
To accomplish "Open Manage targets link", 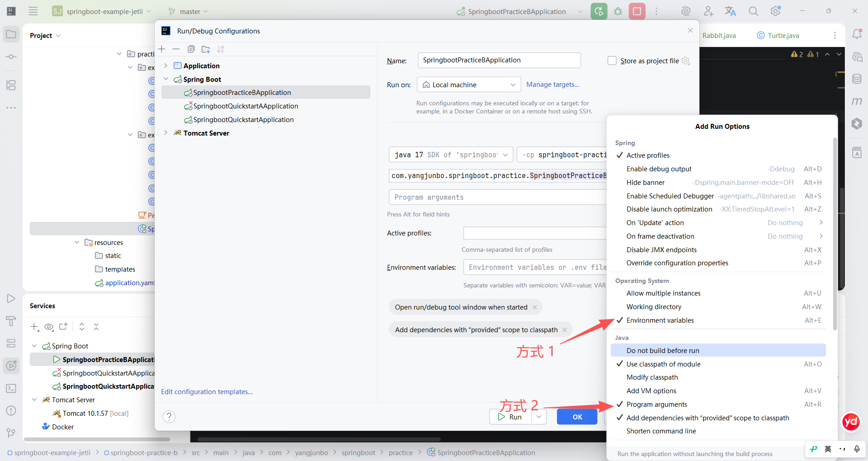I will coord(552,85).
